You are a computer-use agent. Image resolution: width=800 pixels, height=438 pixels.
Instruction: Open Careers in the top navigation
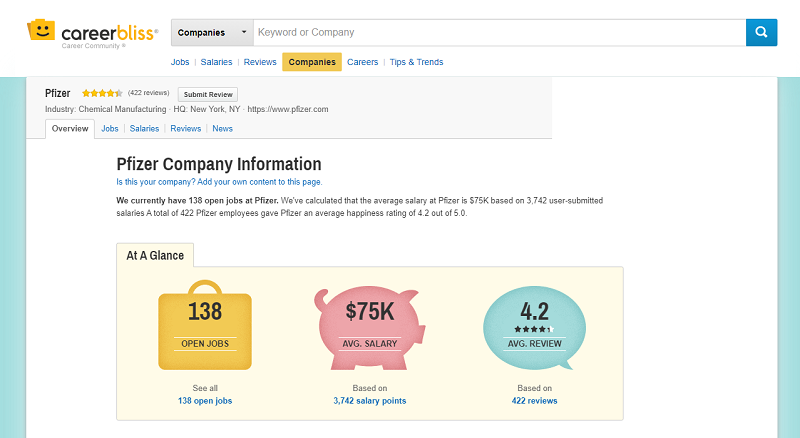click(x=362, y=62)
